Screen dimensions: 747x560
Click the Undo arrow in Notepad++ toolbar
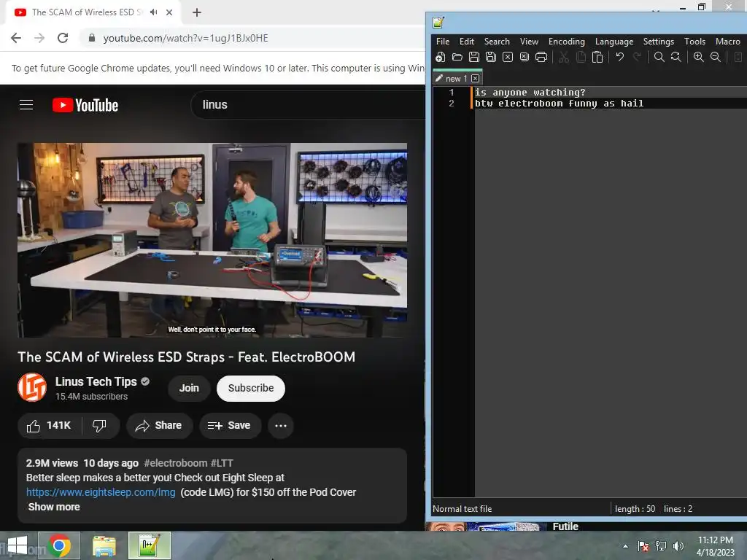tap(620, 57)
